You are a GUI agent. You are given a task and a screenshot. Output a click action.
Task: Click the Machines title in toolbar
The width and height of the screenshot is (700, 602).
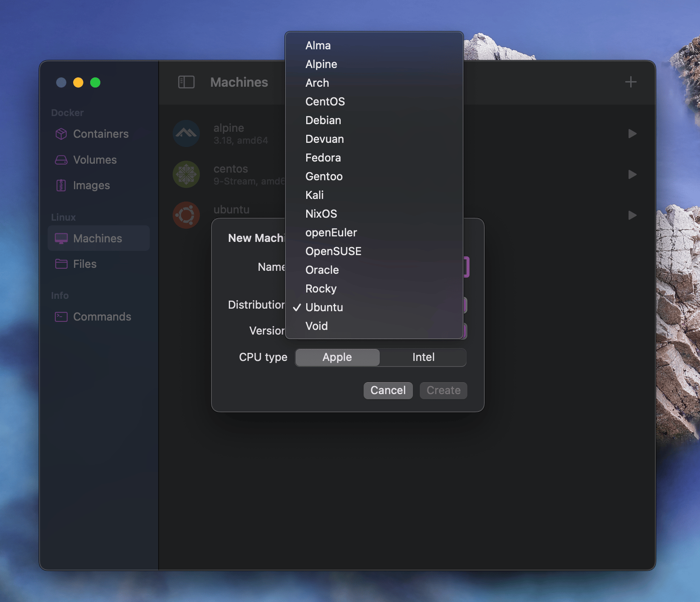coord(239,82)
